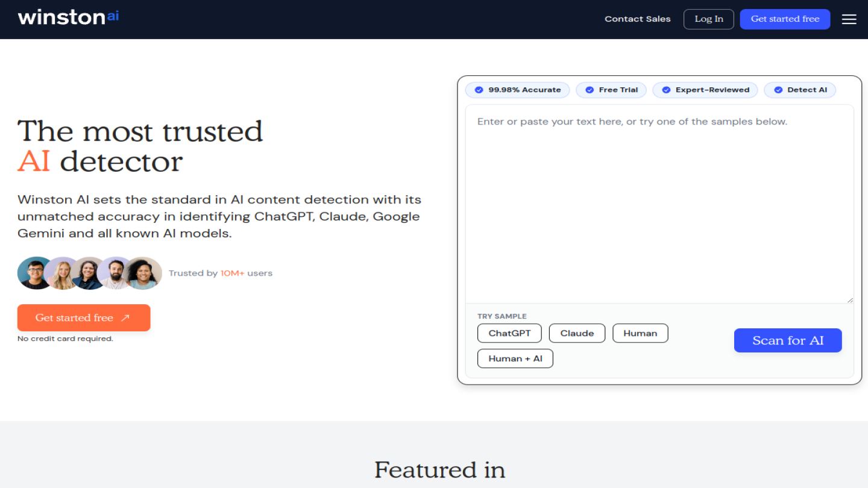Viewport: 868px width, 488px height.
Task: Click the 'Featured in' heading
Action: pyautogui.click(x=439, y=470)
